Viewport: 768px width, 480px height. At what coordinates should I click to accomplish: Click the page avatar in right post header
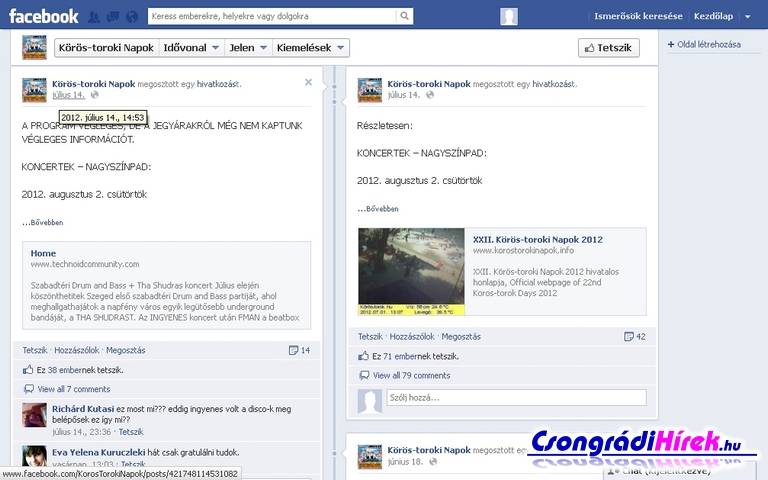pos(370,90)
